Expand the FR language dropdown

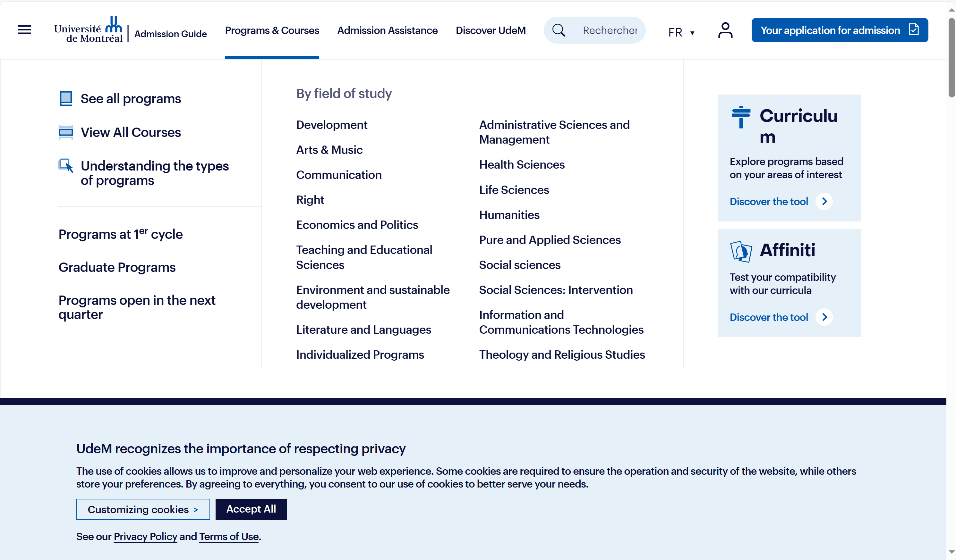(681, 32)
